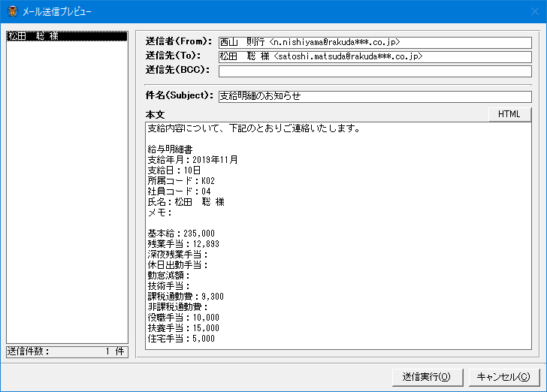The height and width of the screenshot is (392, 547).
Task: Click the メール送信プレビュー window title
Action: (57, 11)
